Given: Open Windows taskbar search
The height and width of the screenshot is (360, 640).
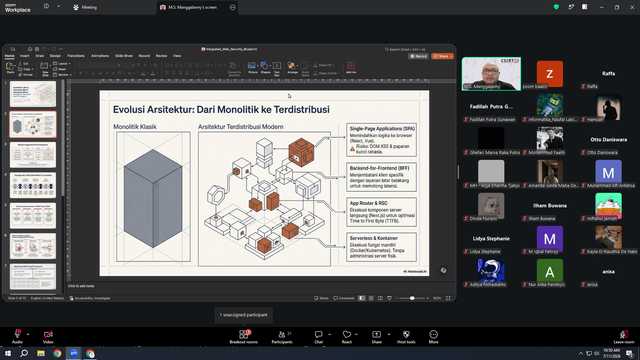Looking at the screenshot, I should point(24,353).
